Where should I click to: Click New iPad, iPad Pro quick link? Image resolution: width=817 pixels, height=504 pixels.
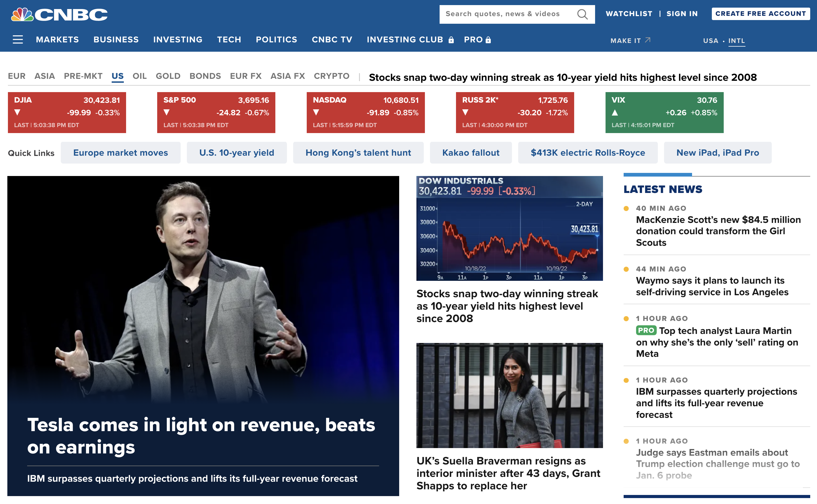717,153
